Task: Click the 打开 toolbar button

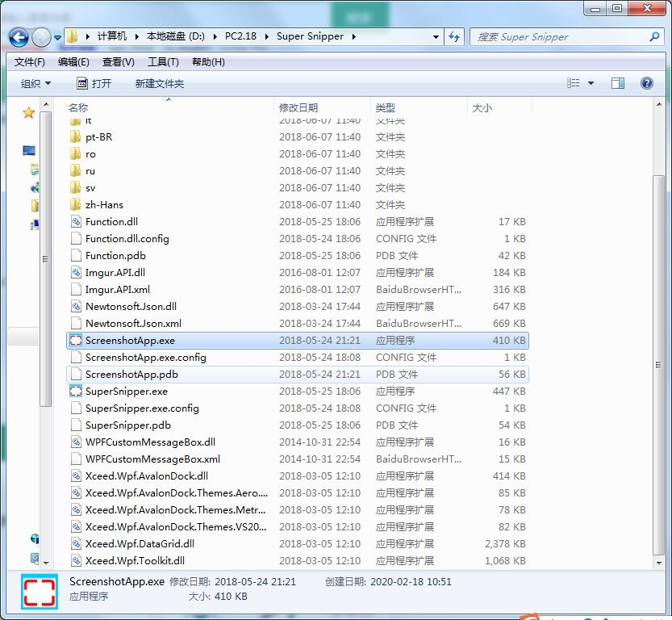Action: tap(94, 83)
